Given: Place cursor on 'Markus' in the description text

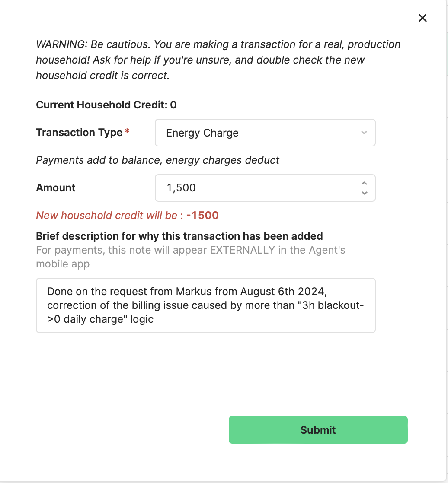Looking at the screenshot, I should point(194,292).
